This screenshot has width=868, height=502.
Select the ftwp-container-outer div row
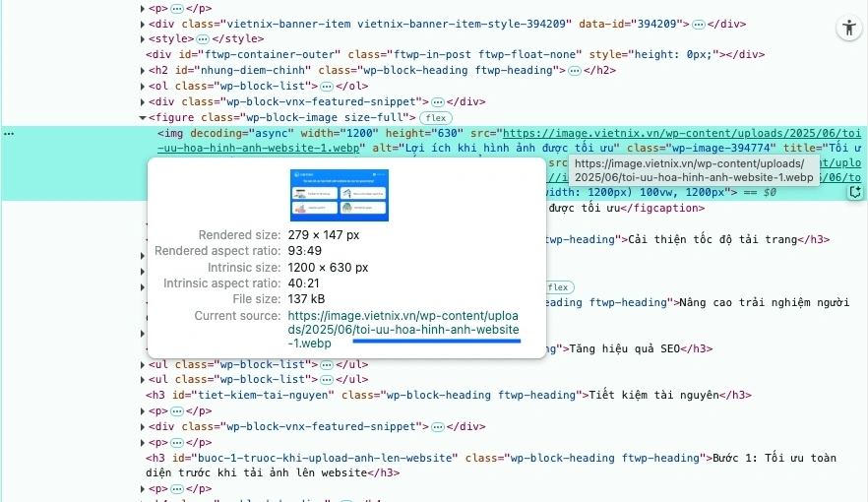(455, 54)
